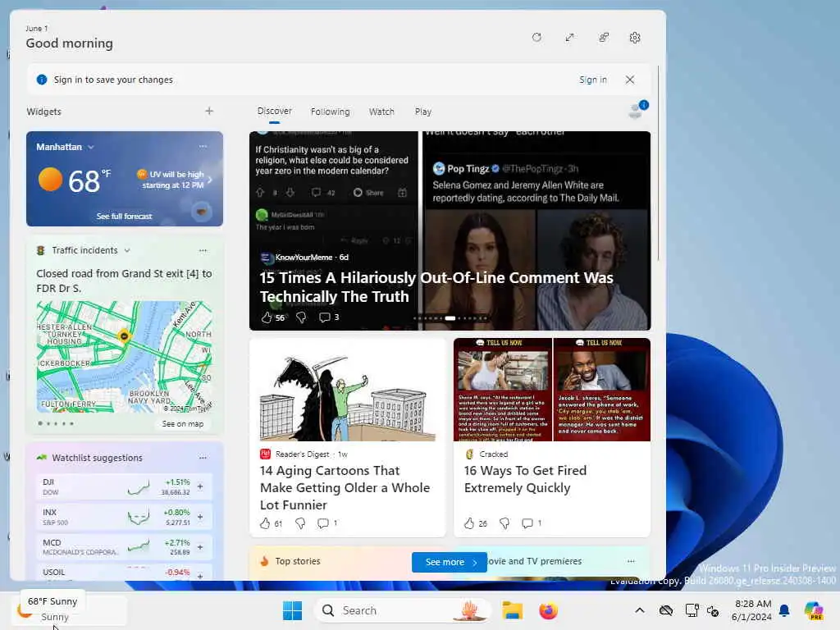Open the Windows Start menu

[x=293, y=610]
